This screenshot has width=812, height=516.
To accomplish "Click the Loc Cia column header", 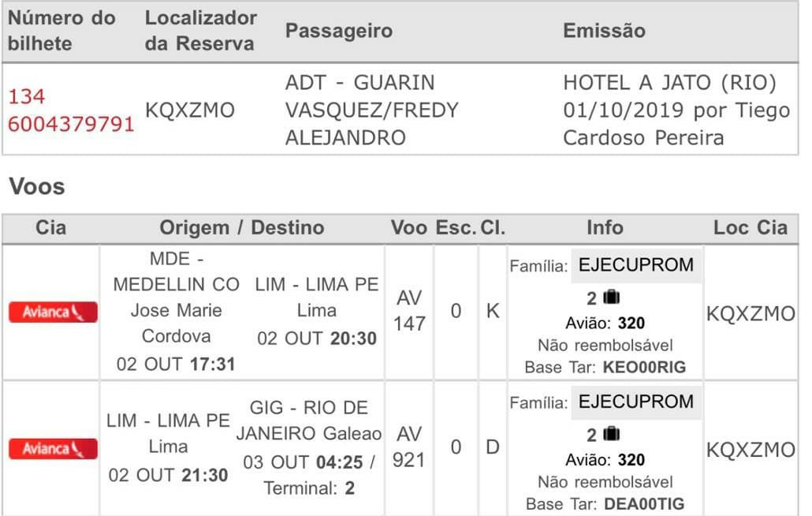I will pyautogui.click(x=750, y=228).
